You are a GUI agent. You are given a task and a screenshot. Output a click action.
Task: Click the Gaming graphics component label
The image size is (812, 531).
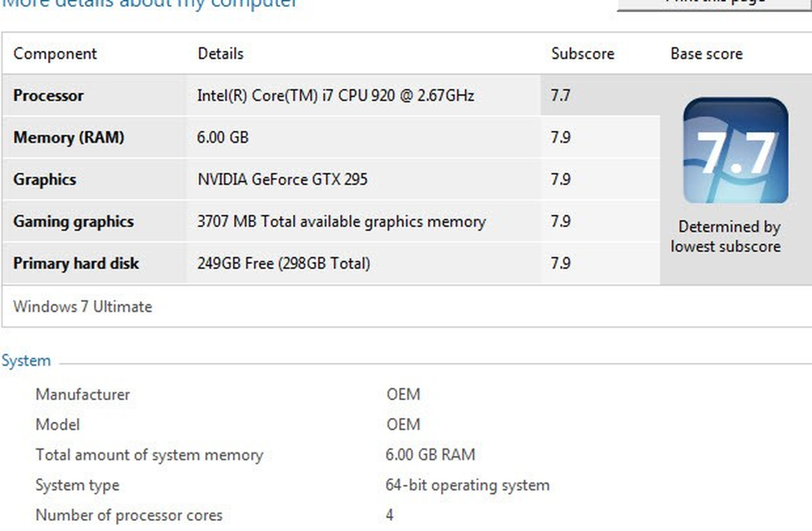(x=74, y=221)
